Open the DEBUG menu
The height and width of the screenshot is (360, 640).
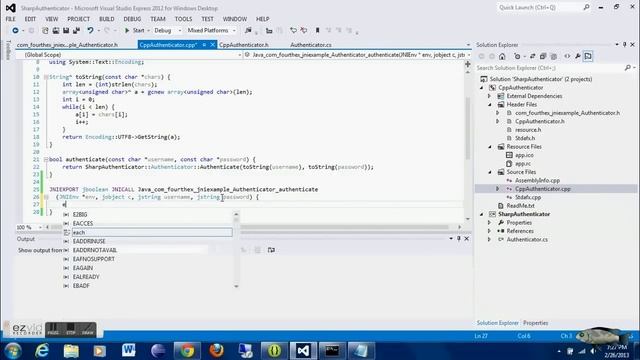coord(132,19)
